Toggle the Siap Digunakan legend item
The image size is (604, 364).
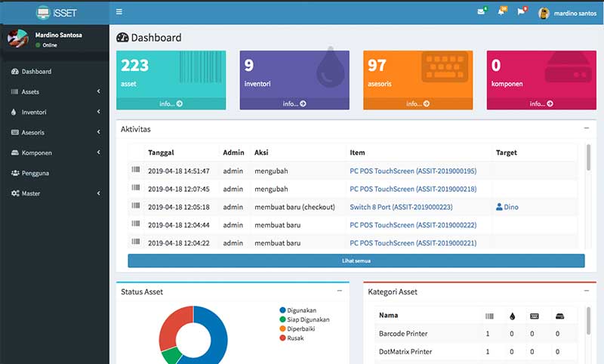pyautogui.click(x=304, y=319)
